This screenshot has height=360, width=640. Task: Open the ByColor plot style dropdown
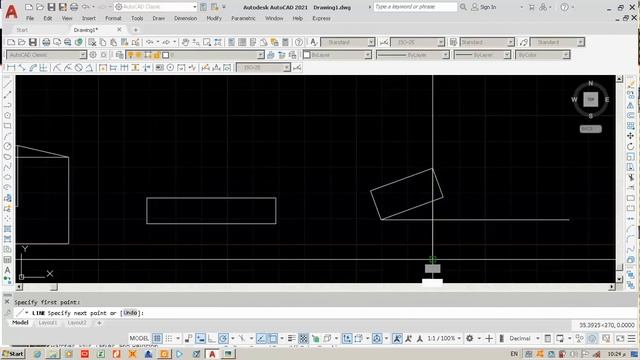(x=566, y=55)
